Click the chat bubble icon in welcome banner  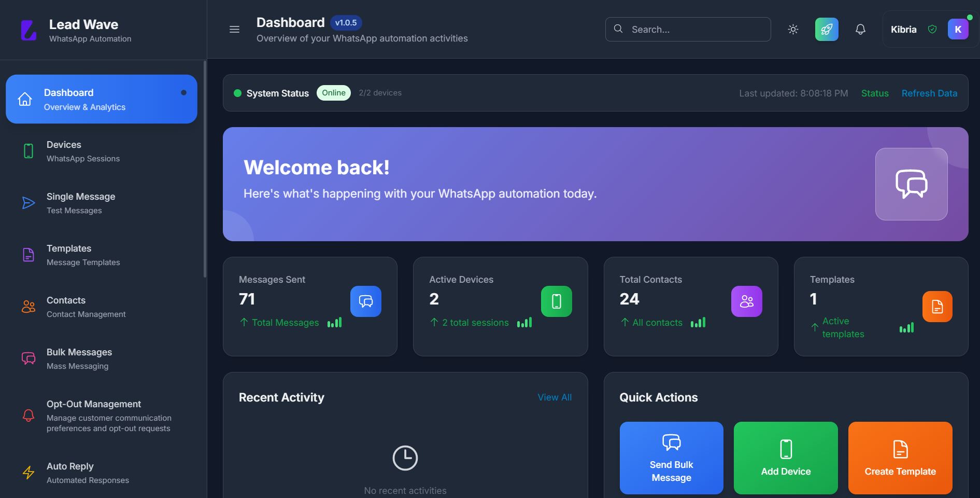point(911,184)
